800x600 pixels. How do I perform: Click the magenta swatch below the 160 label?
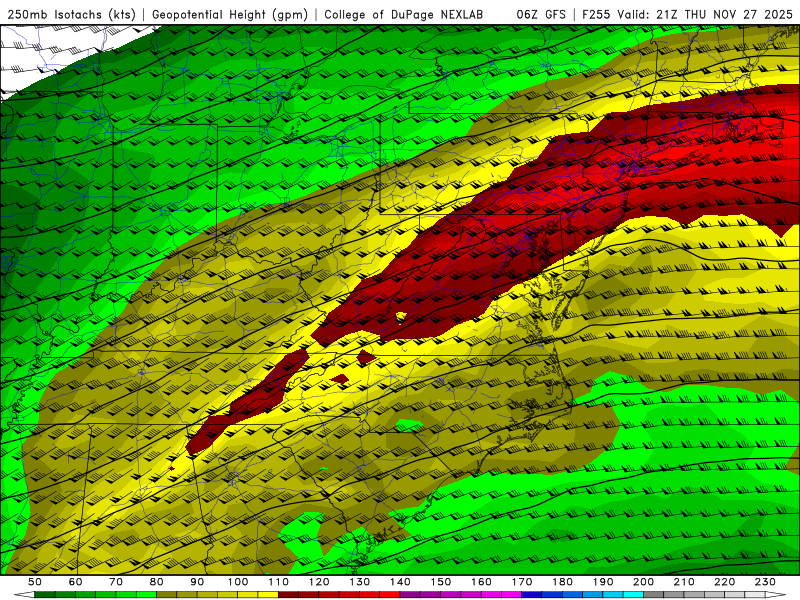click(x=491, y=595)
